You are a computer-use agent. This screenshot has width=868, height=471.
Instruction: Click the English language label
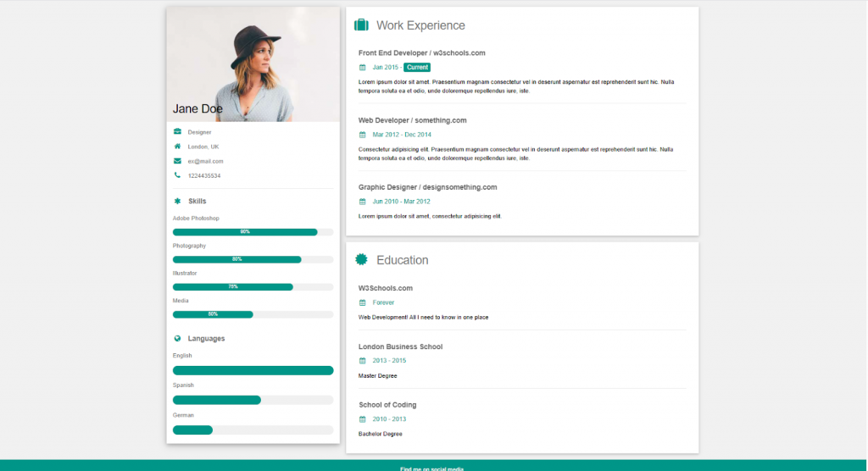point(182,356)
